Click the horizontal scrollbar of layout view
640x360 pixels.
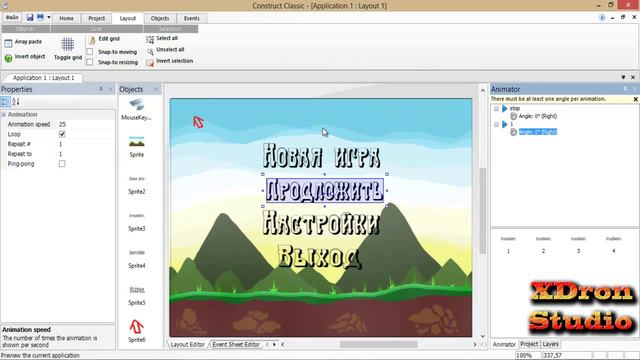379,344
